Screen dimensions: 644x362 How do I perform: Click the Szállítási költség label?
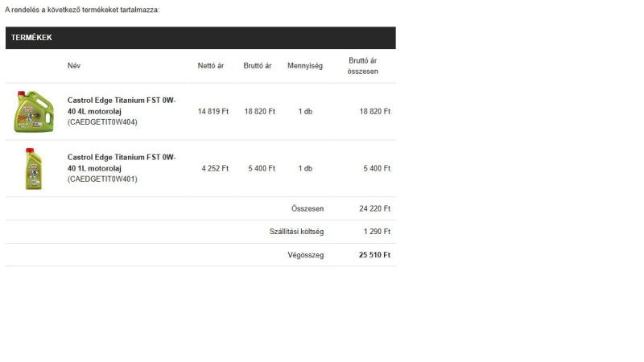pos(296,232)
